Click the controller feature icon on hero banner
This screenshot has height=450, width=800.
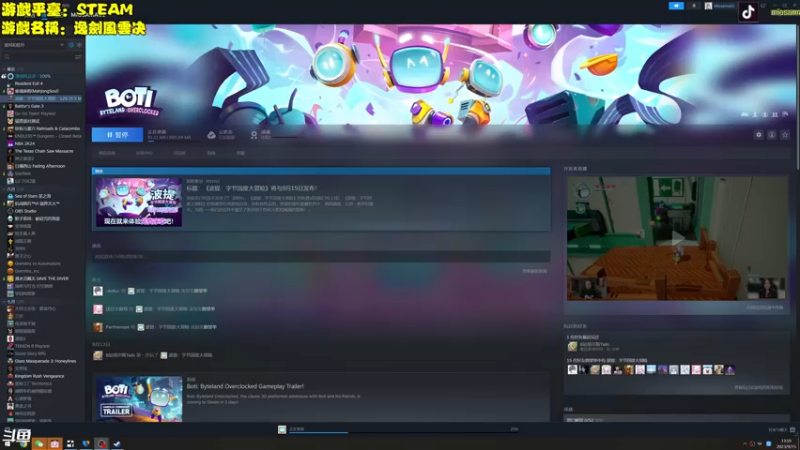pyautogui.click(x=785, y=114)
